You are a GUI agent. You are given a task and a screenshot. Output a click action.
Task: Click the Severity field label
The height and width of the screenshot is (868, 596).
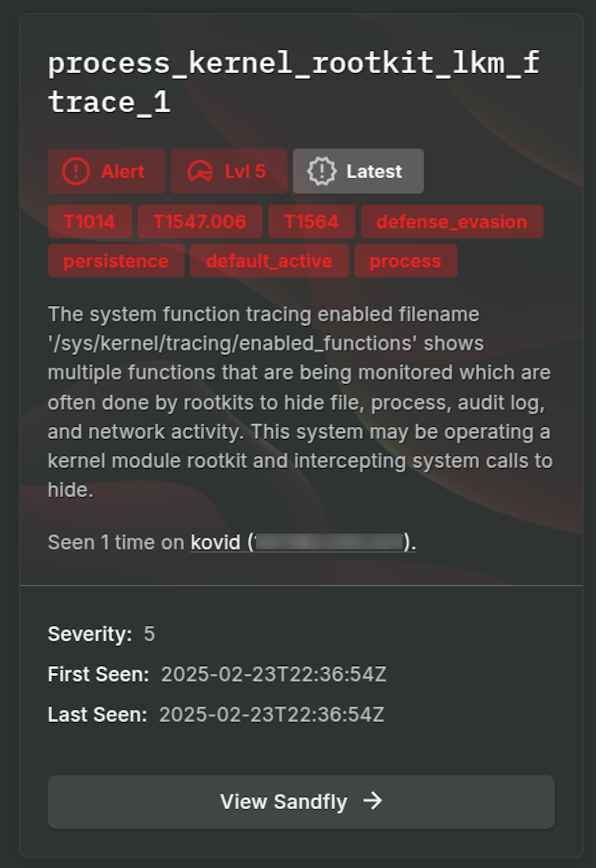tap(88, 633)
